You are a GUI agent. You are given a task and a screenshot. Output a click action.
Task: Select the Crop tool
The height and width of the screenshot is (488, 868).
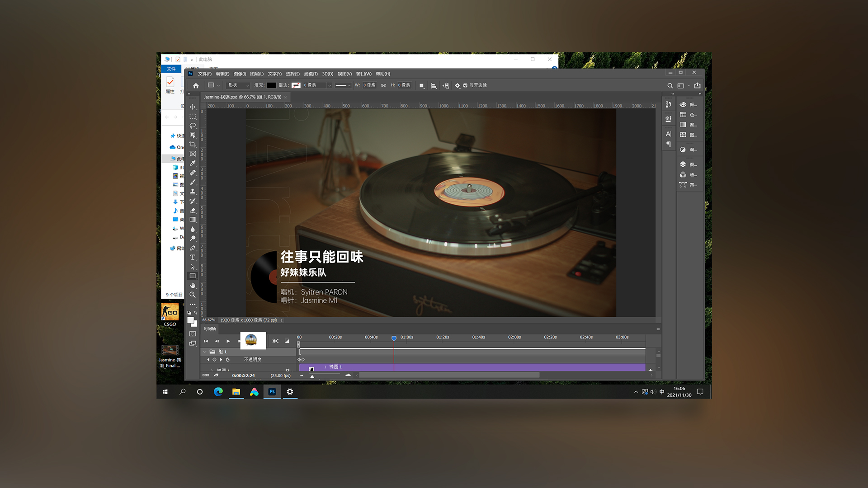(x=193, y=145)
